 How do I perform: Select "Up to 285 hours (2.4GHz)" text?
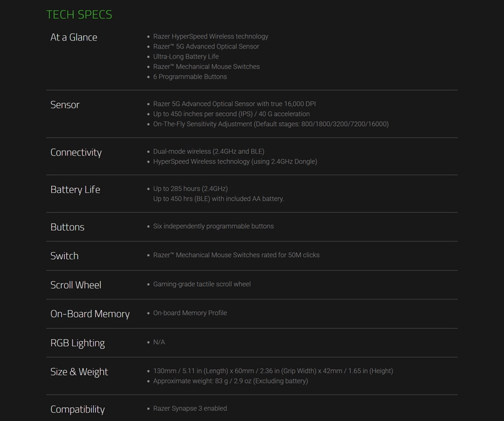tap(190, 189)
